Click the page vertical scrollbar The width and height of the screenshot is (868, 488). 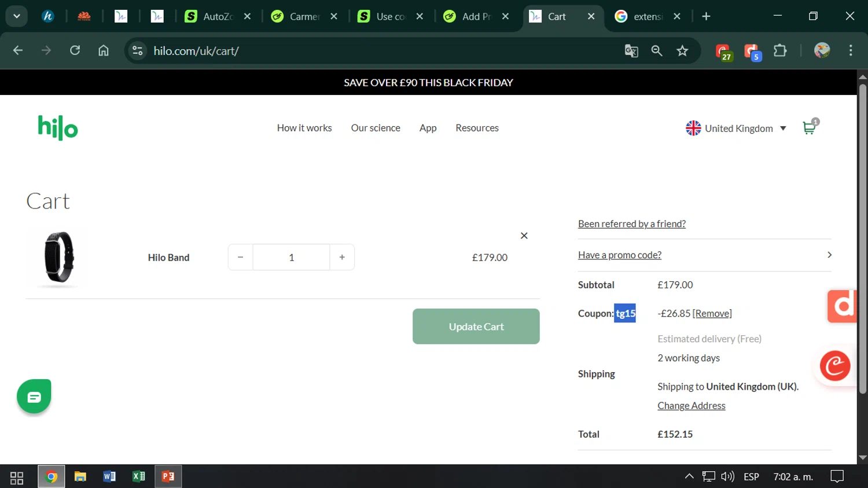click(862, 239)
